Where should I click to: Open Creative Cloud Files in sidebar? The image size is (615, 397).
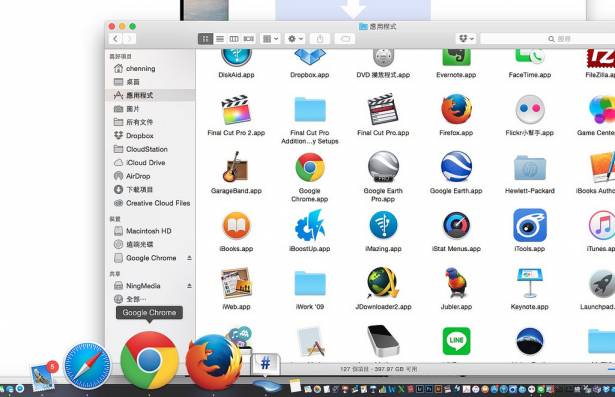point(150,203)
